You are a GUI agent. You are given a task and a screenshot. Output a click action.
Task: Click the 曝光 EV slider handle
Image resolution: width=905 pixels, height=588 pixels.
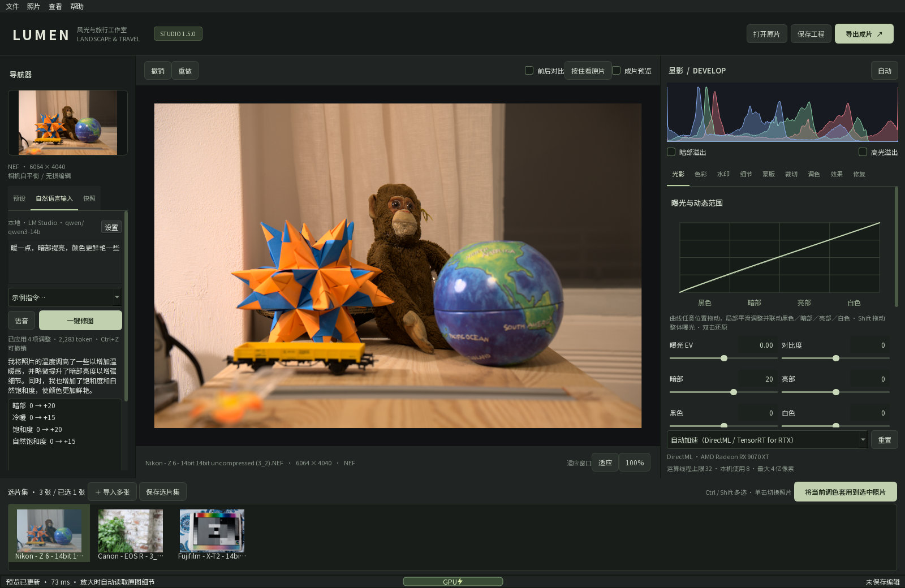[x=724, y=358]
